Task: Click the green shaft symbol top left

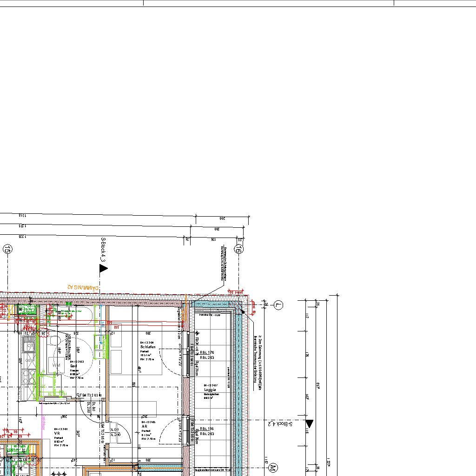Action: click(x=27, y=310)
